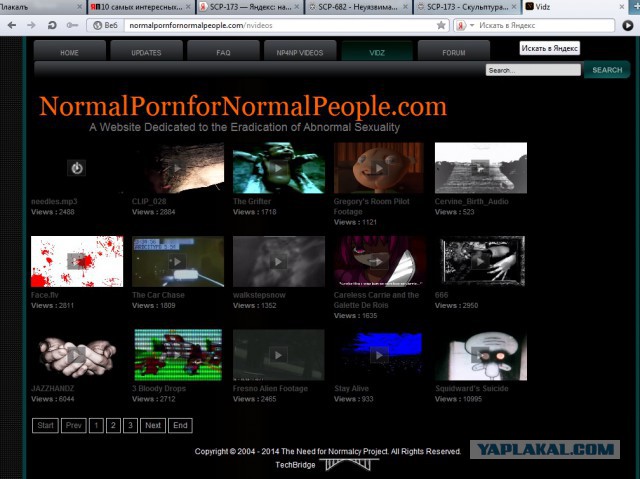Open the JAZZHANDZ title link

(x=53, y=388)
